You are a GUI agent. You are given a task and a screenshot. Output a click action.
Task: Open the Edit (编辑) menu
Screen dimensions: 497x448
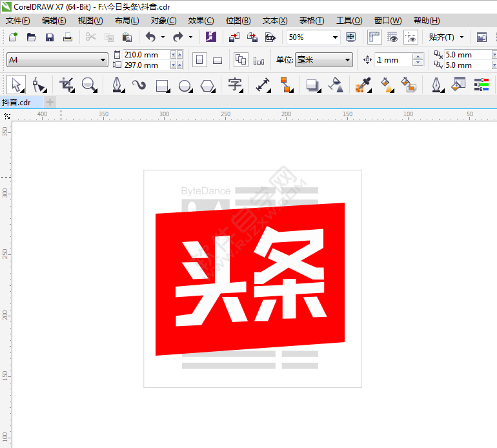point(54,21)
